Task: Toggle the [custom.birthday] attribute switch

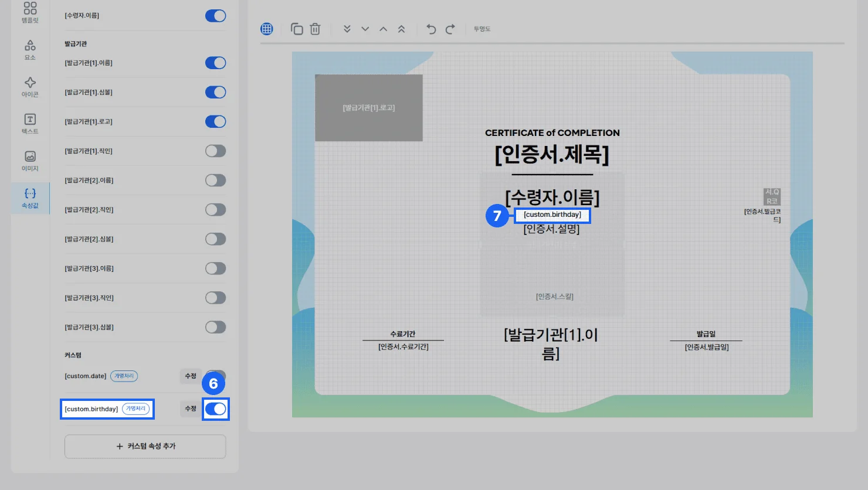Action: coord(215,409)
